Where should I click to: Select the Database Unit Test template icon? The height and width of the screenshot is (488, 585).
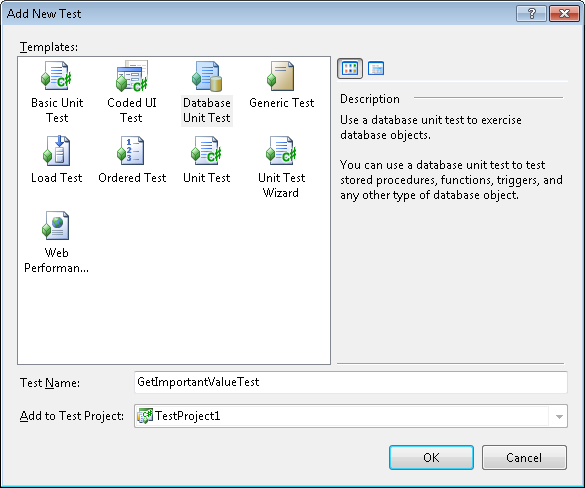pyautogui.click(x=207, y=76)
